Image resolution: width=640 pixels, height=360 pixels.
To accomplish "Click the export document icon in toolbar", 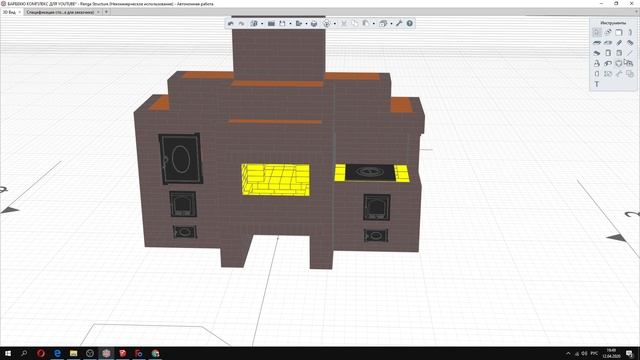I will coord(299,24).
